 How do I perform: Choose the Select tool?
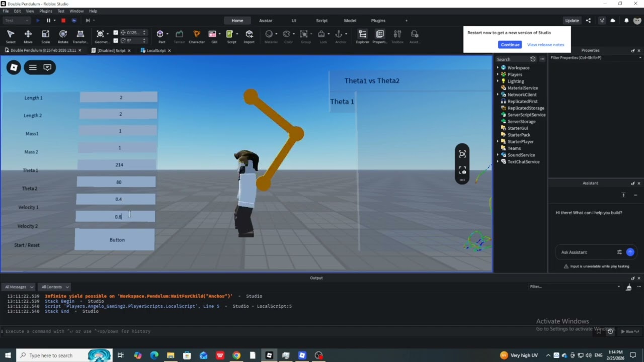click(x=11, y=36)
